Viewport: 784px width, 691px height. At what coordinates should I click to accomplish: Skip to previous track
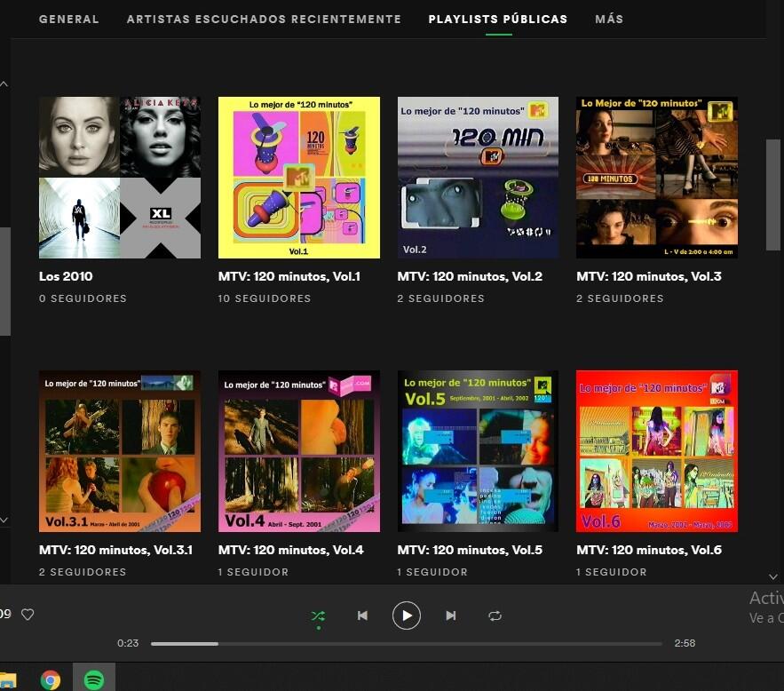(x=362, y=616)
